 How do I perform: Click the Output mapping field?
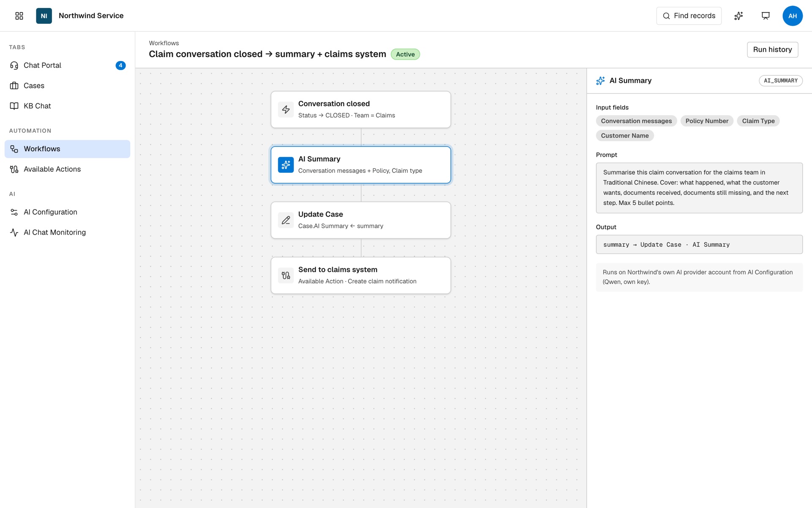pyautogui.click(x=699, y=245)
